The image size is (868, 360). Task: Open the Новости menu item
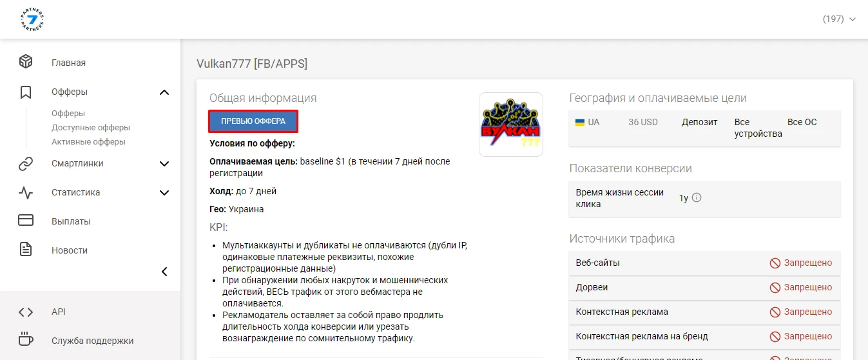[70, 250]
